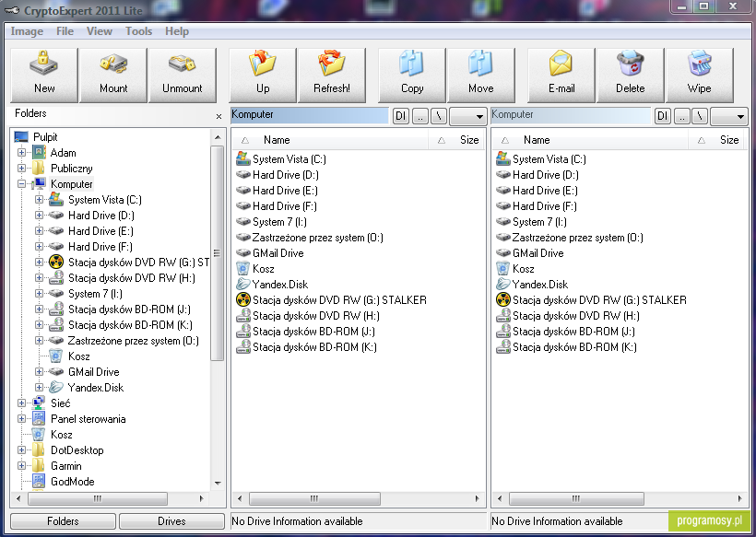Click the Move toolbar icon

(481, 76)
